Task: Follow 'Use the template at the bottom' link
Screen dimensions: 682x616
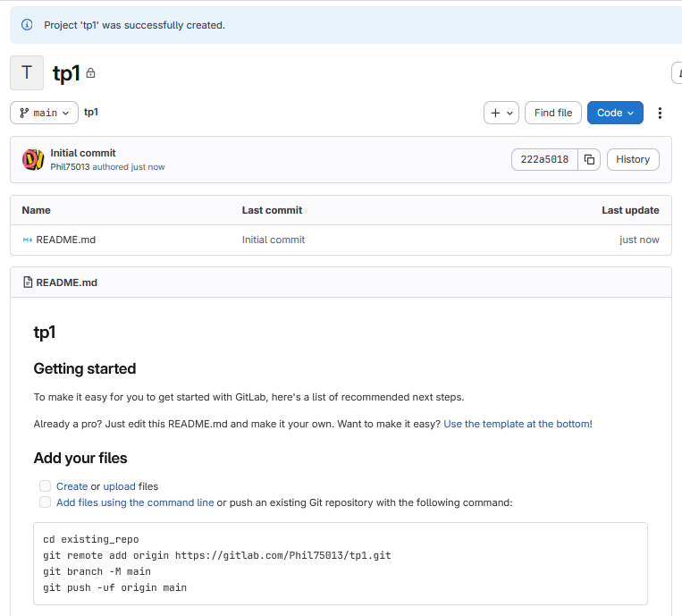Action: [x=517, y=424]
